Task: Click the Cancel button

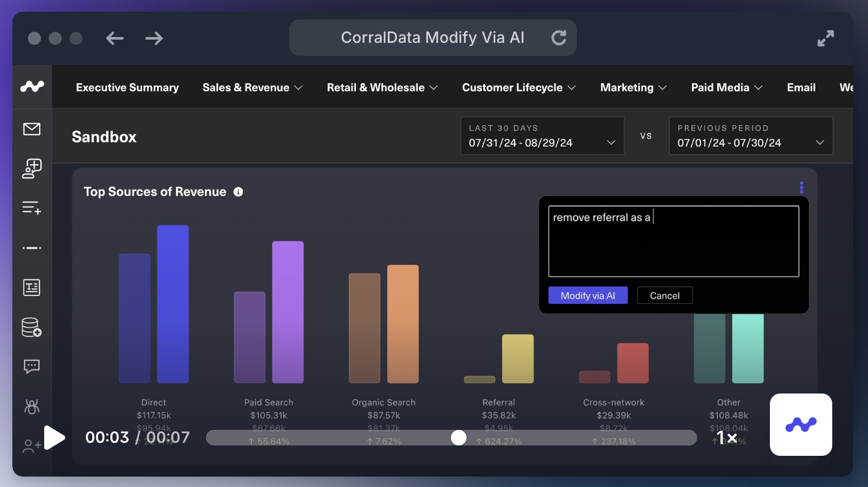Action: click(x=665, y=295)
